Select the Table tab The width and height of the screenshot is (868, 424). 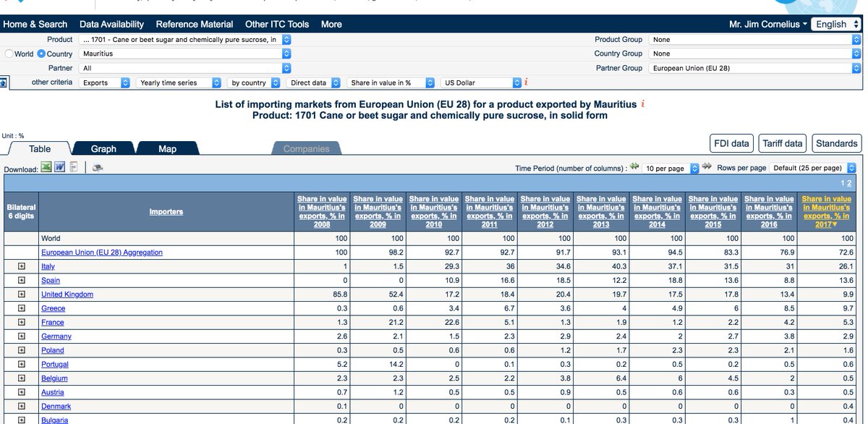click(x=40, y=148)
